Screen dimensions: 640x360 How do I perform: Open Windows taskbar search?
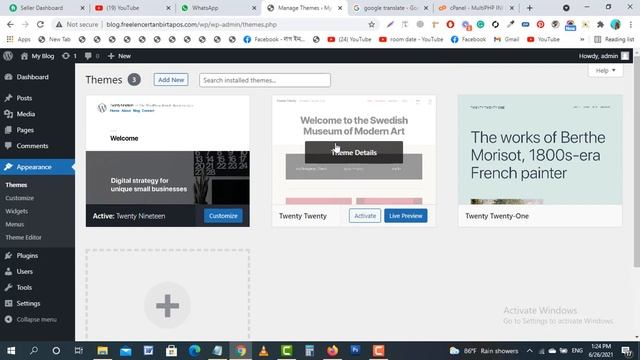coord(34,351)
